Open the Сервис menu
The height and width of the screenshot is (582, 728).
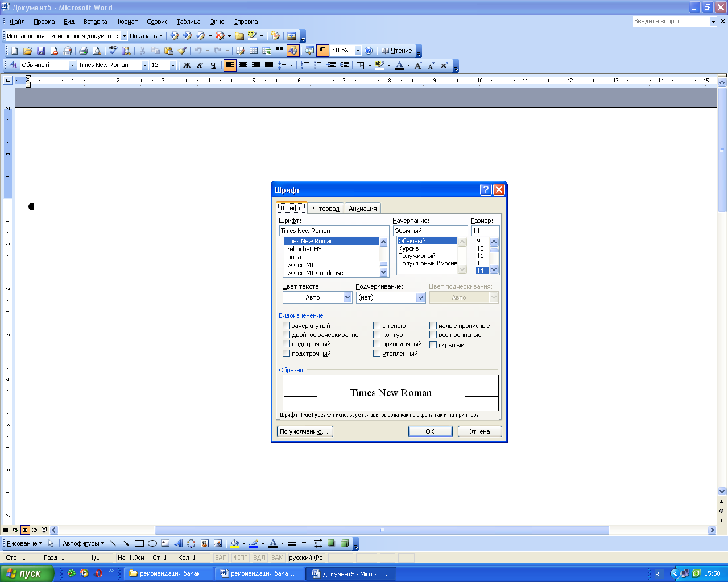[x=157, y=22]
